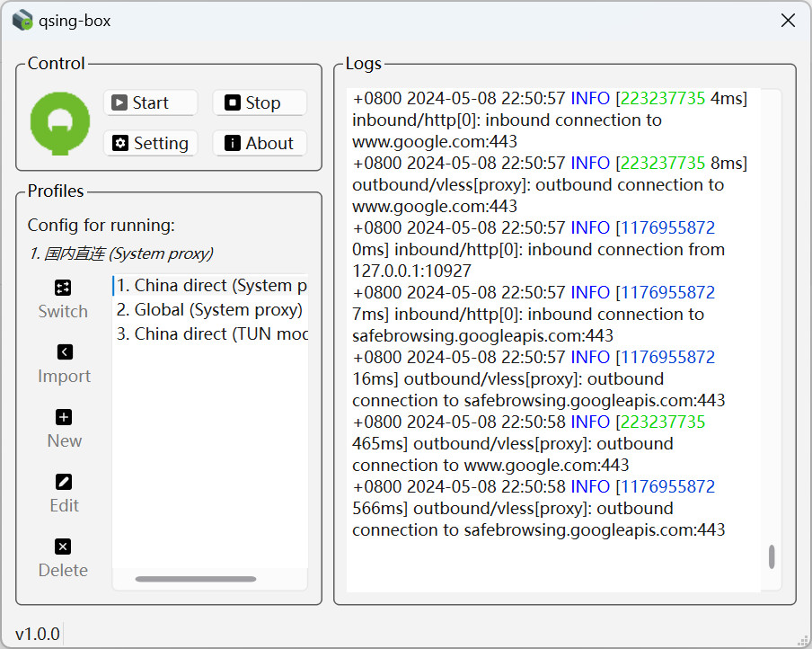Click the Start button label
The height and width of the screenshot is (649, 812).
tap(150, 102)
